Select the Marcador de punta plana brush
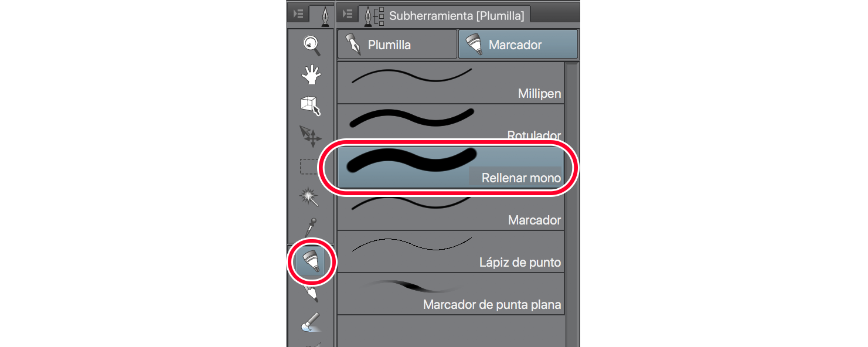Viewport: 868px width, 347px height. click(450, 294)
